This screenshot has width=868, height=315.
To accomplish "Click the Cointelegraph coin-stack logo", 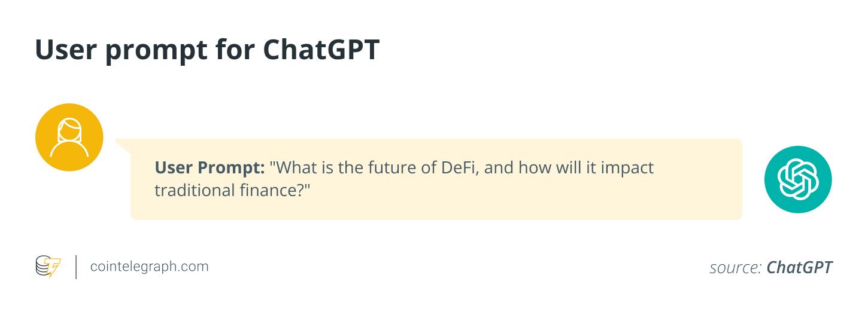I will [48, 267].
